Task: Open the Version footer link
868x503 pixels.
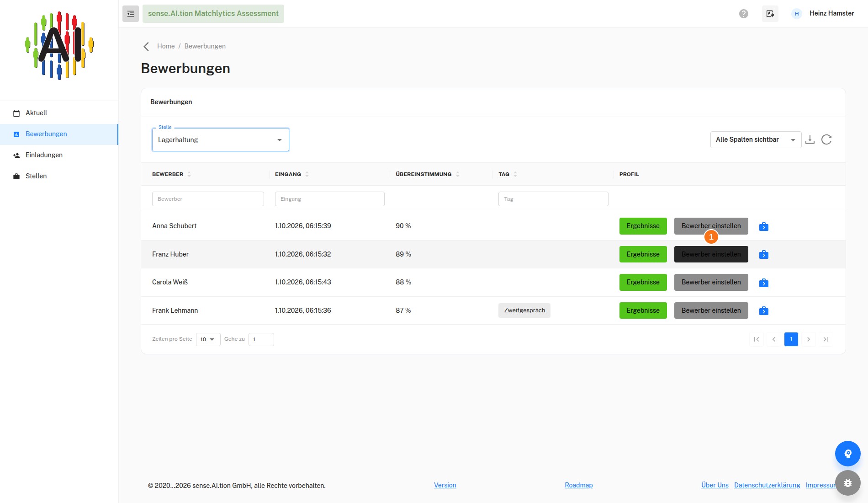Action: pyautogui.click(x=445, y=485)
